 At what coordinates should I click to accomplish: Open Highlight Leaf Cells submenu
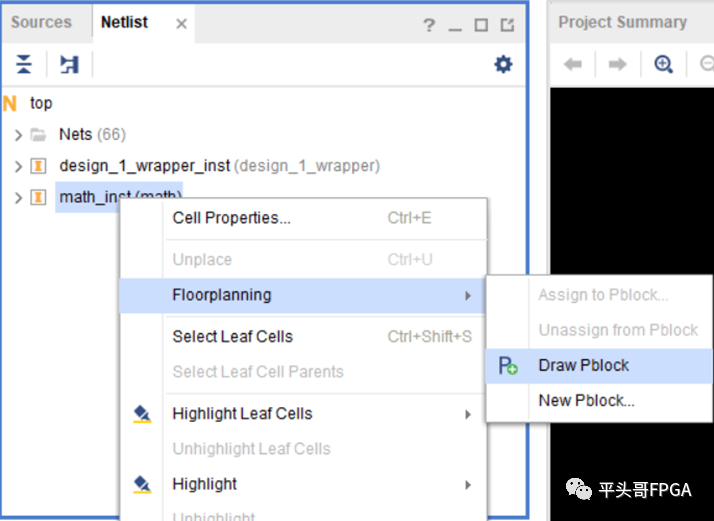pos(242,414)
